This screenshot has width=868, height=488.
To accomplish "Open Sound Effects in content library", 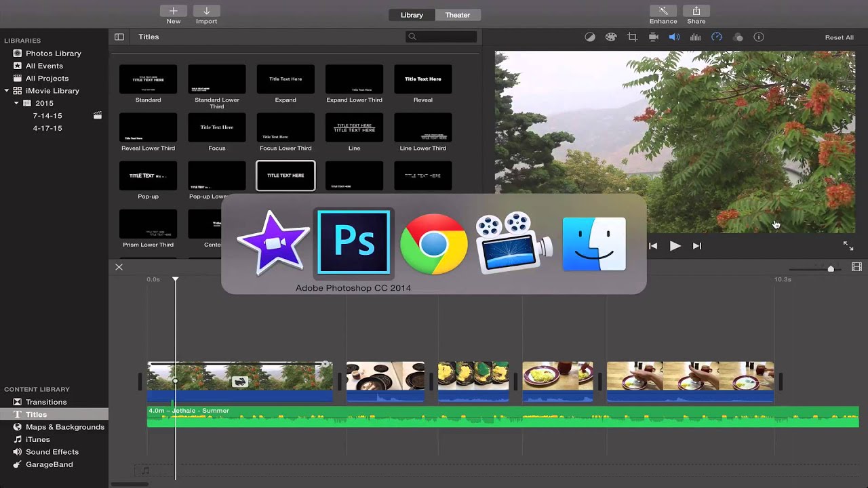I will (x=52, y=451).
